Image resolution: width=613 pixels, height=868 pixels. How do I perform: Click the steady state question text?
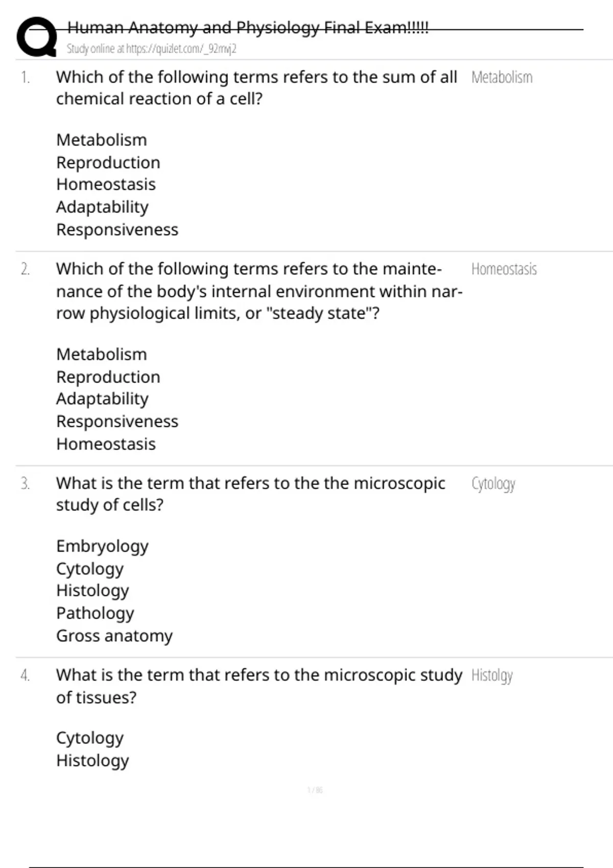[259, 291]
